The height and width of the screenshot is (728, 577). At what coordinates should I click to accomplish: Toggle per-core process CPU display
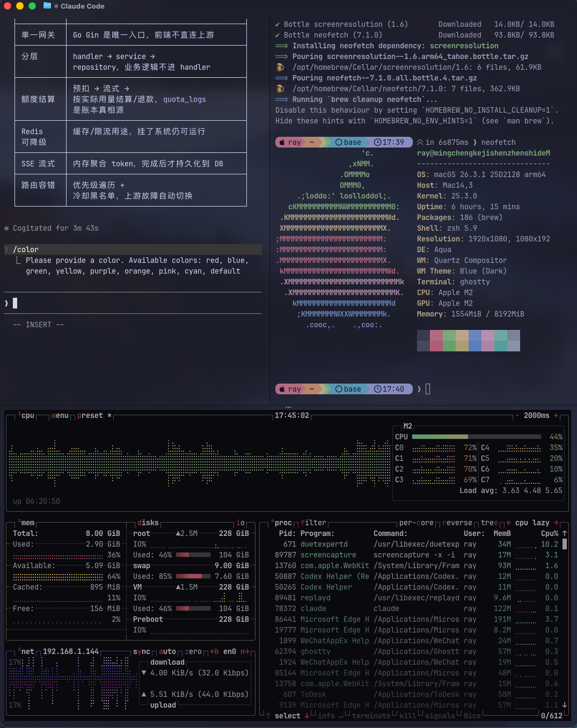pos(416,523)
